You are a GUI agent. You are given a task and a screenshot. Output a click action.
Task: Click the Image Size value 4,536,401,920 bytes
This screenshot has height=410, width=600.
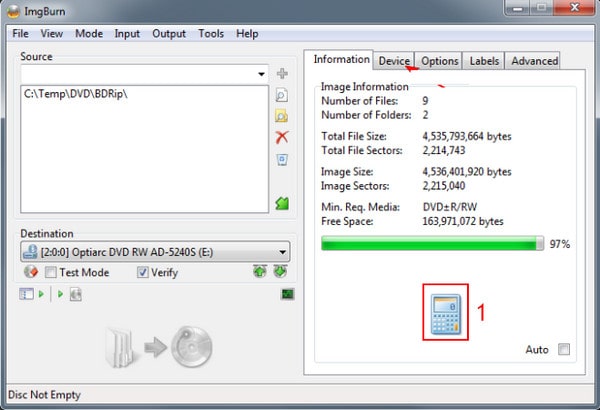pos(467,172)
